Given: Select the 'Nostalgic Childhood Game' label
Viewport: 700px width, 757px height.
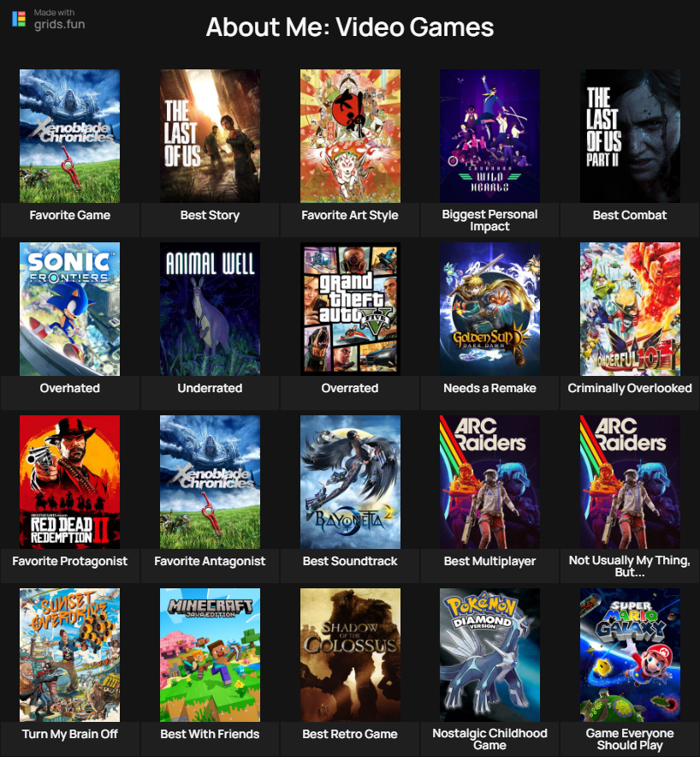Looking at the screenshot, I should click(x=489, y=739).
